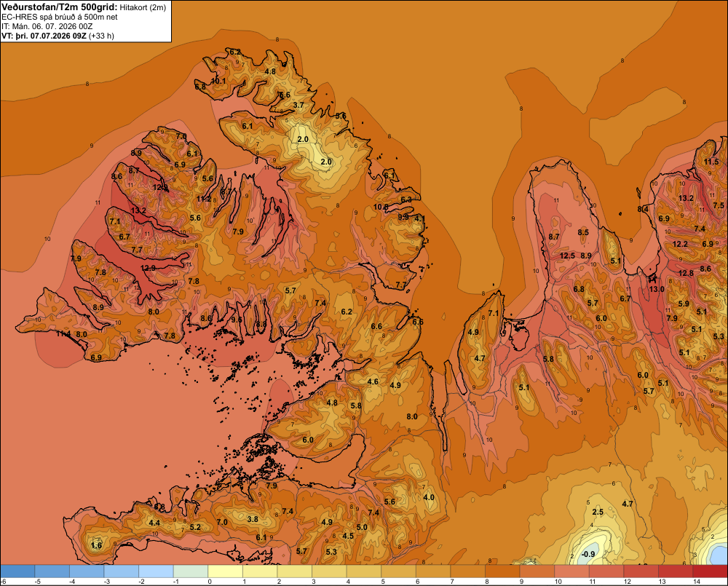Click the valid time 'VT: þri. 07.07.2026 09Z'
Screen dimensions: 728x586
click(44, 36)
